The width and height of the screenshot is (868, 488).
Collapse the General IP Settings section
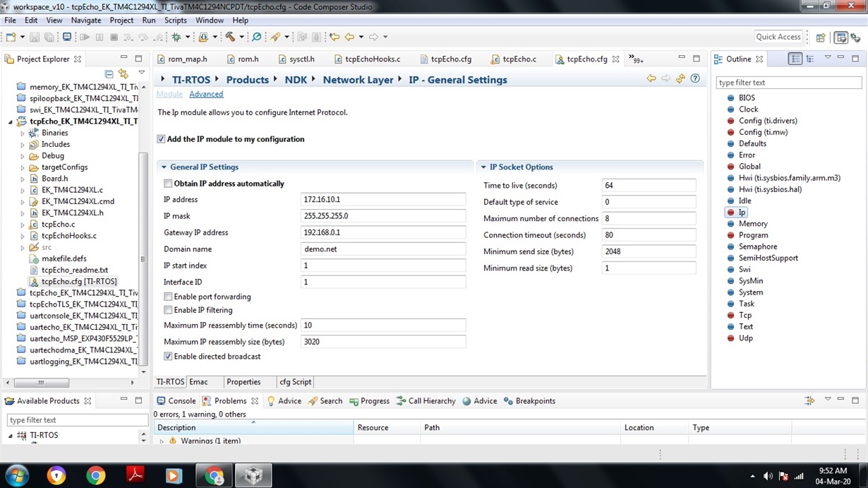tap(164, 167)
